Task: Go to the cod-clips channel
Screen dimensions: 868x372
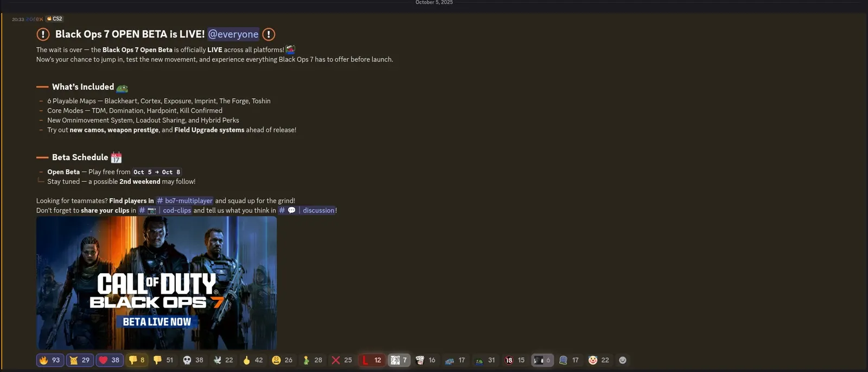Action: pyautogui.click(x=165, y=211)
